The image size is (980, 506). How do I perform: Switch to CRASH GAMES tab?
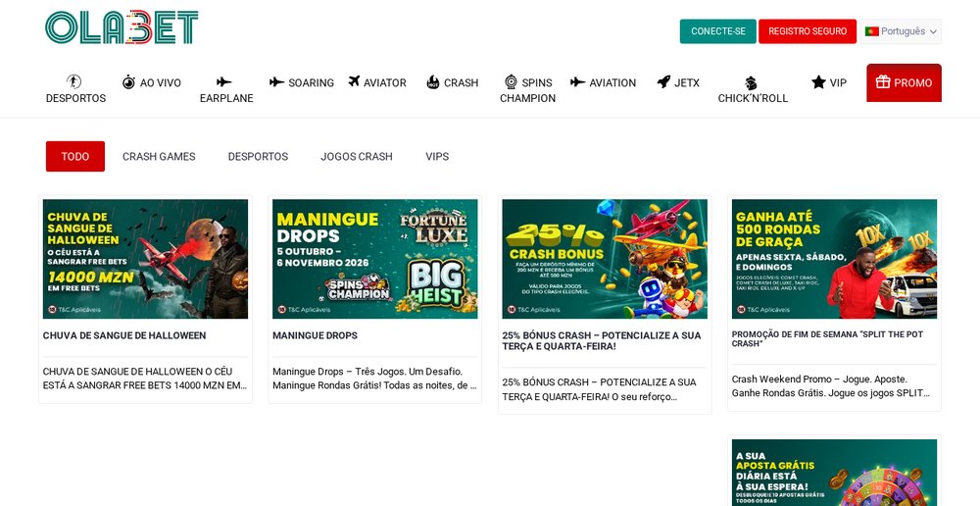tap(159, 156)
